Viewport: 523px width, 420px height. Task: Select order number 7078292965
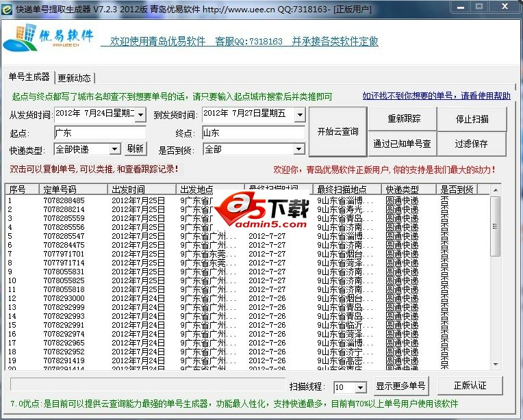coord(64,343)
